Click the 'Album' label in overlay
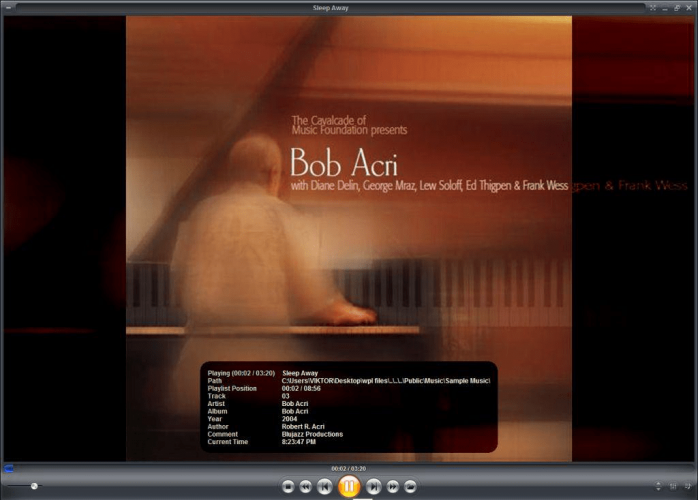Viewport: 698px width, 500px height. pos(217,411)
